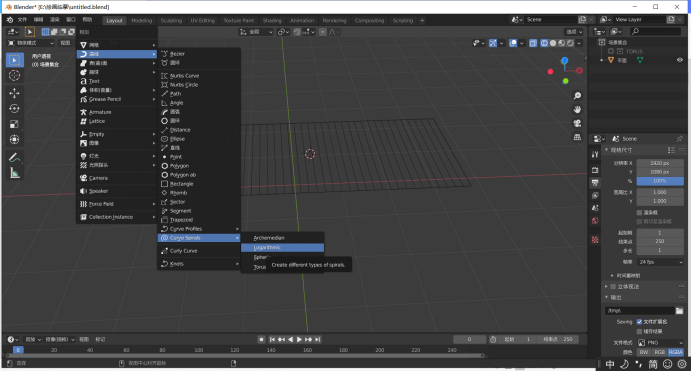Screen dimensions: 692x371
Task: Open the Knots submenu entry
Action: click(x=199, y=264)
